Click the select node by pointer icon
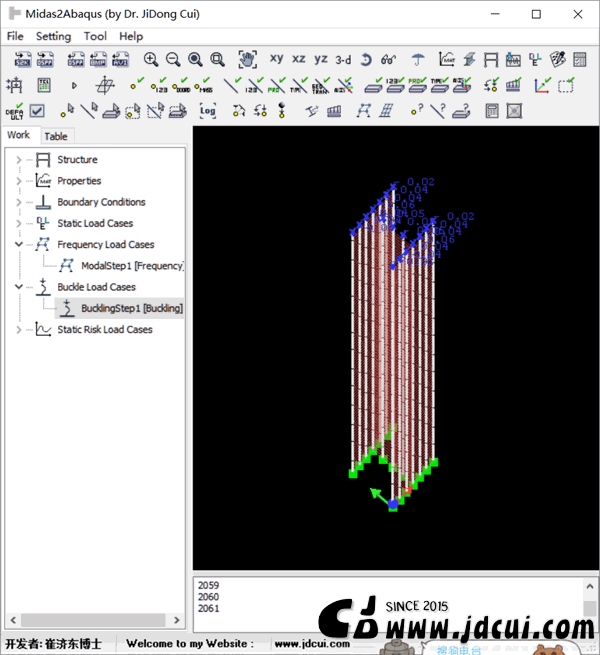This screenshot has height=655, width=600. tap(67, 111)
